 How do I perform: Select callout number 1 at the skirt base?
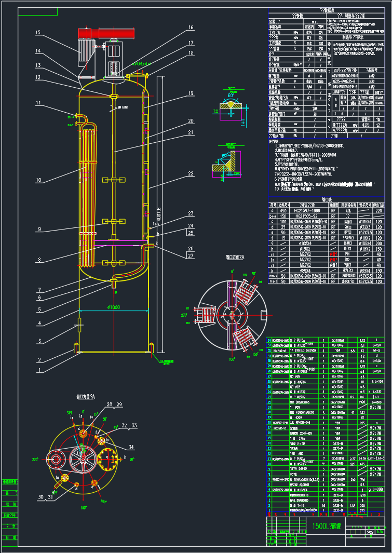[x=39, y=370]
